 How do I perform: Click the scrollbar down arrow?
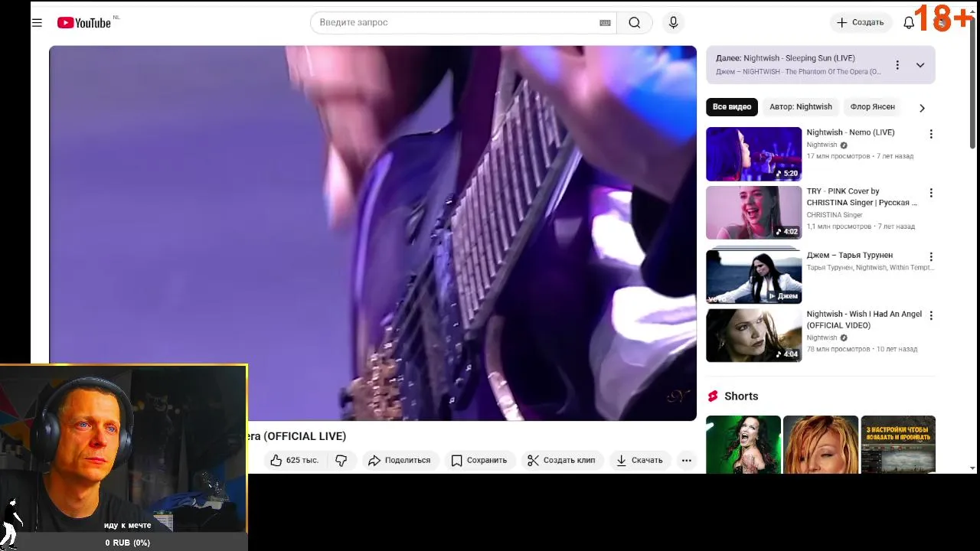pyautogui.click(x=973, y=468)
